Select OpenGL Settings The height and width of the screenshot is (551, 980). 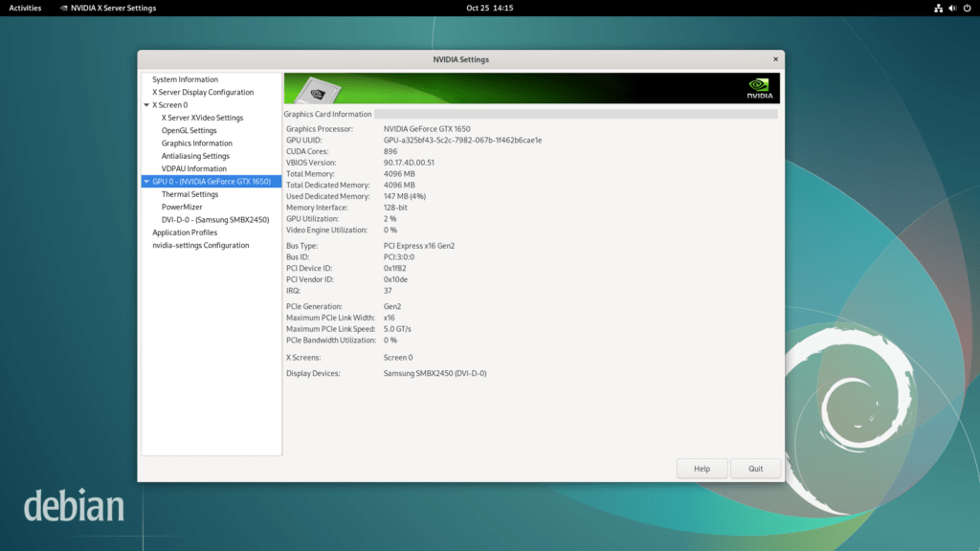coord(189,129)
